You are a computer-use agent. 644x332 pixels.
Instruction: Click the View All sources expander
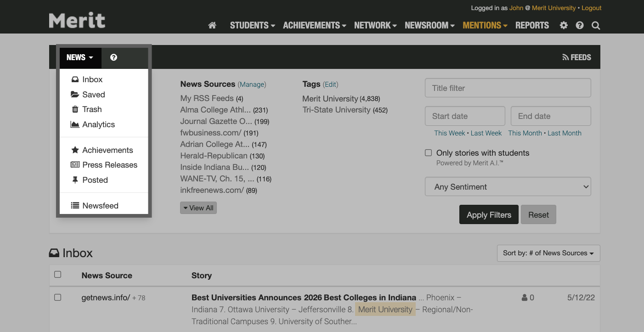click(x=198, y=208)
